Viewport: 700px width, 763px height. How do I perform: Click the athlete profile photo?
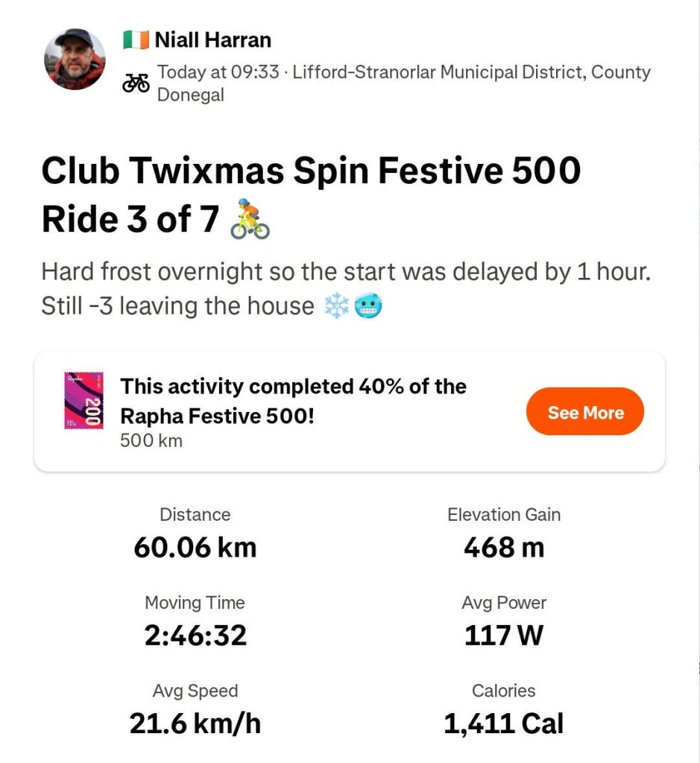point(75,60)
